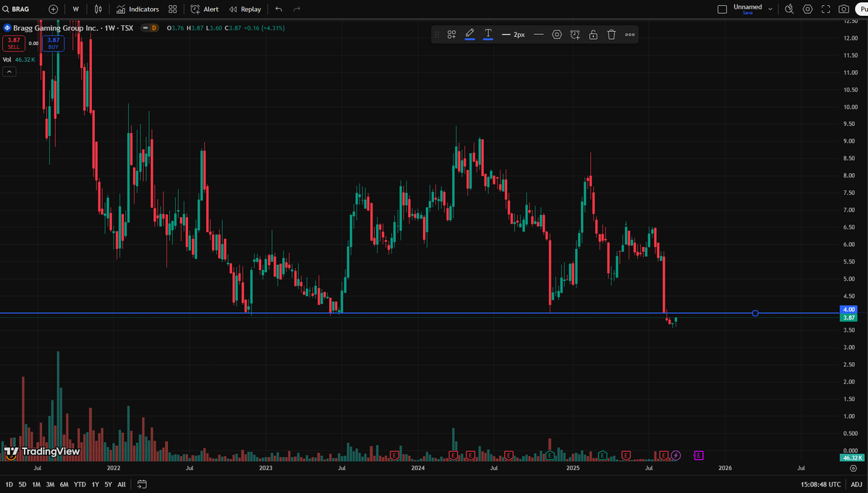Open drawing settings hexagon in floating toolbar
Screen dimensions: 868x493
tap(557, 34)
